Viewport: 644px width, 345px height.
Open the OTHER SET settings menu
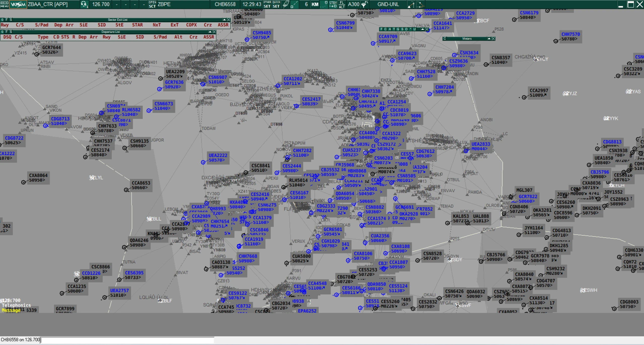click(x=267, y=4)
